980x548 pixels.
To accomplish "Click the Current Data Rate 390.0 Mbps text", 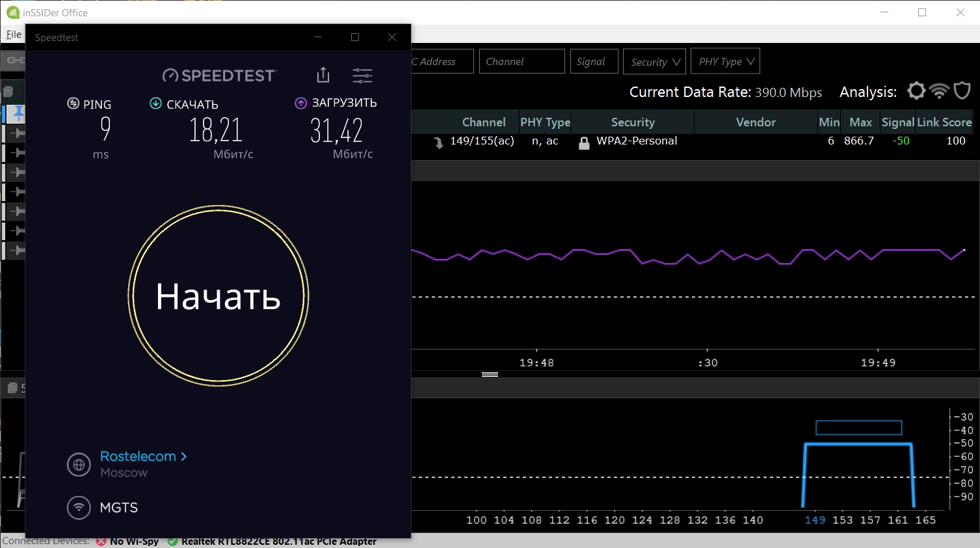I will (726, 92).
